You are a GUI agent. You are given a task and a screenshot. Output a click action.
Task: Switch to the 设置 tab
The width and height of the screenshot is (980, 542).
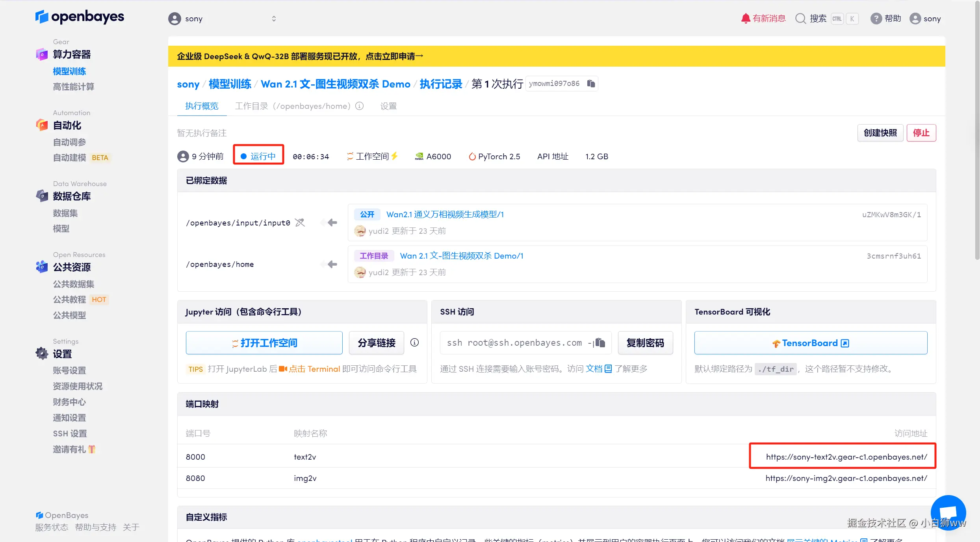click(x=388, y=106)
